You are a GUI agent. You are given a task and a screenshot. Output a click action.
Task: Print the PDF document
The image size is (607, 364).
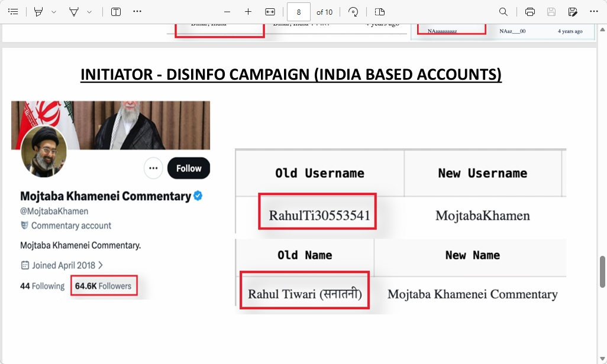pyautogui.click(x=530, y=12)
